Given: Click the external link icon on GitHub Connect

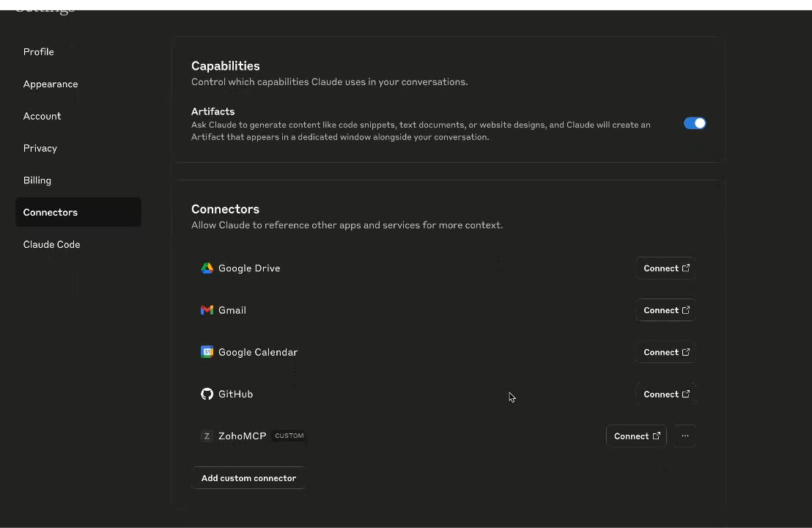Looking at the screenshot, I should click(x=685, y=394).
